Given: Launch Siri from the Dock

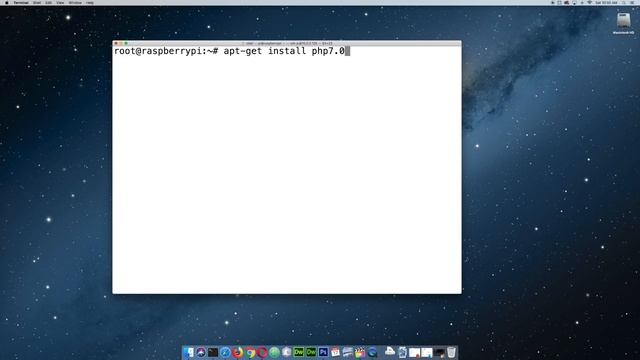Looking at the screenshot, I should [201, 352].
